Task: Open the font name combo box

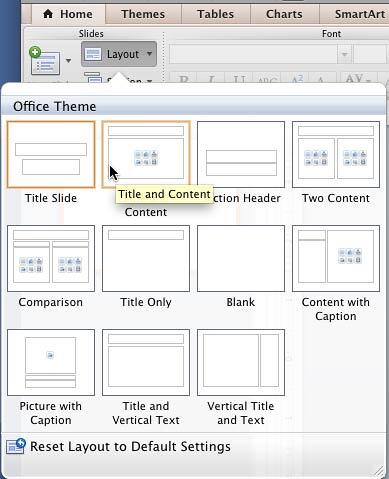Action: coord(260,54)
